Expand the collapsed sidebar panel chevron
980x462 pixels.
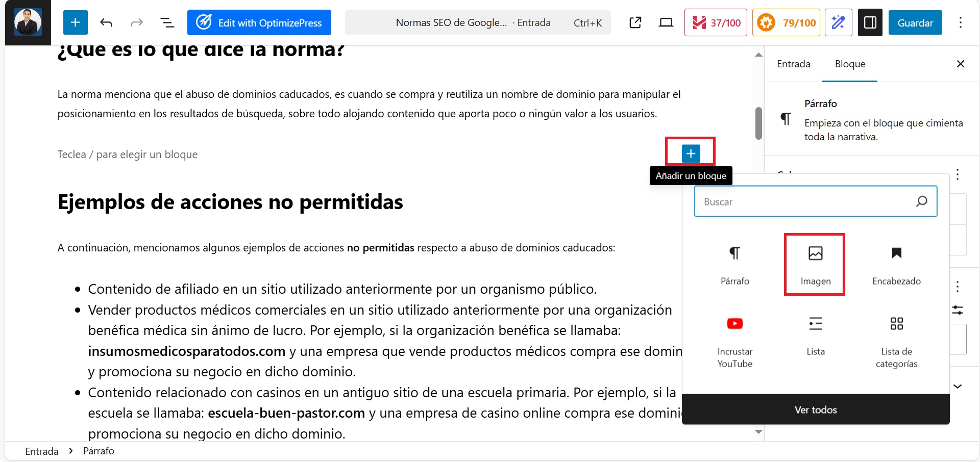[958, 386]
